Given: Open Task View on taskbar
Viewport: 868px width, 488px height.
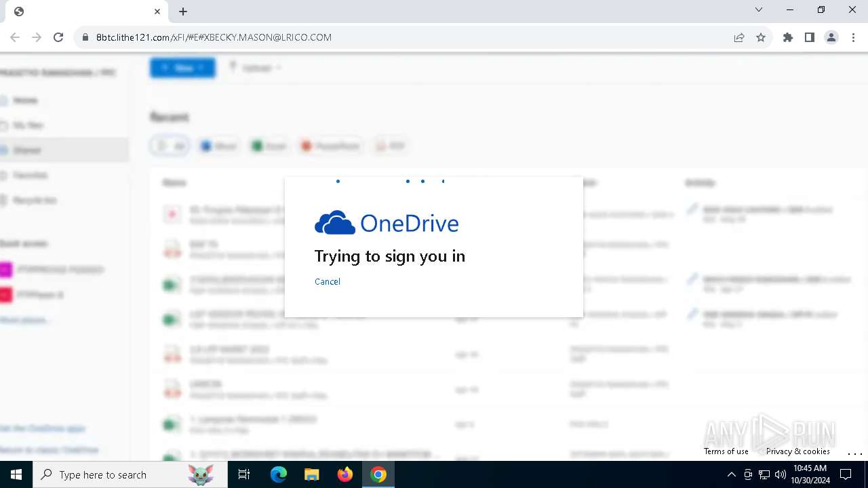Looking at the screenshot, I should coord(244,474).
